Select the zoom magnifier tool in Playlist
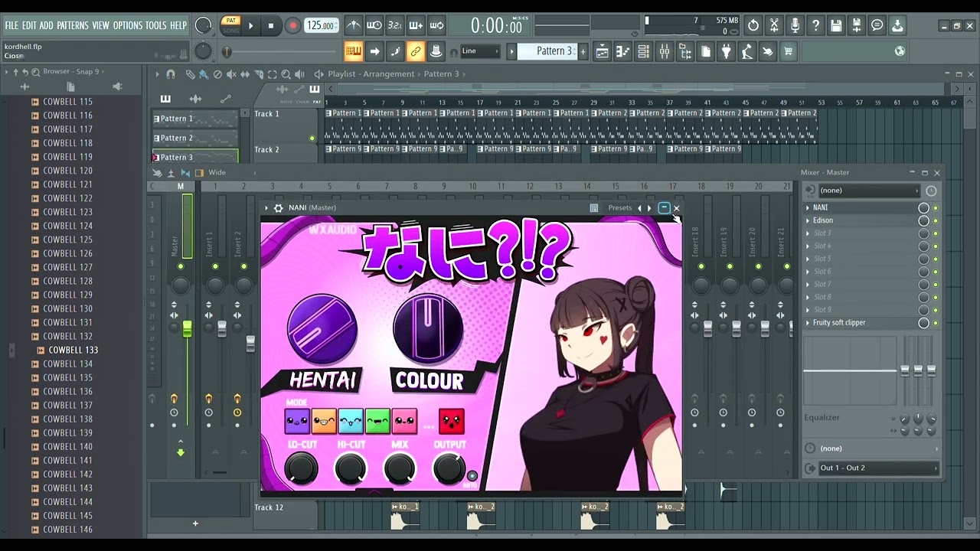This screenshot has width=980, height=551. (286, 74)
